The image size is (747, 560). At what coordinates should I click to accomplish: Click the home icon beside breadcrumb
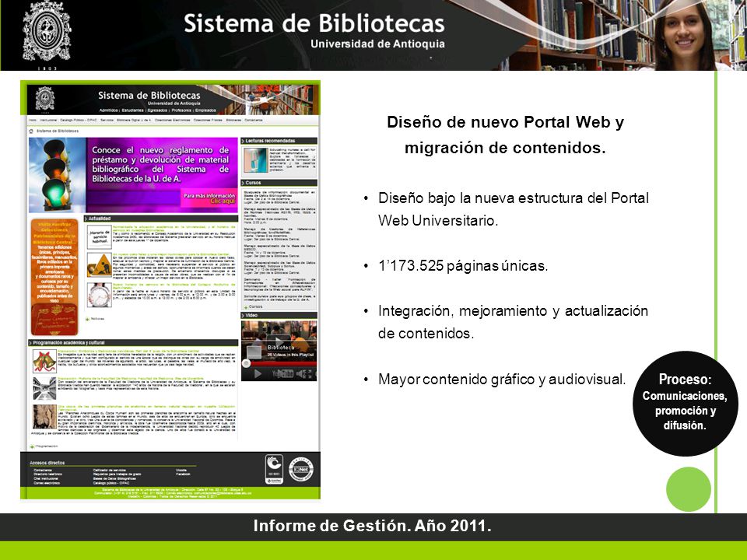[x=31, y=131]
